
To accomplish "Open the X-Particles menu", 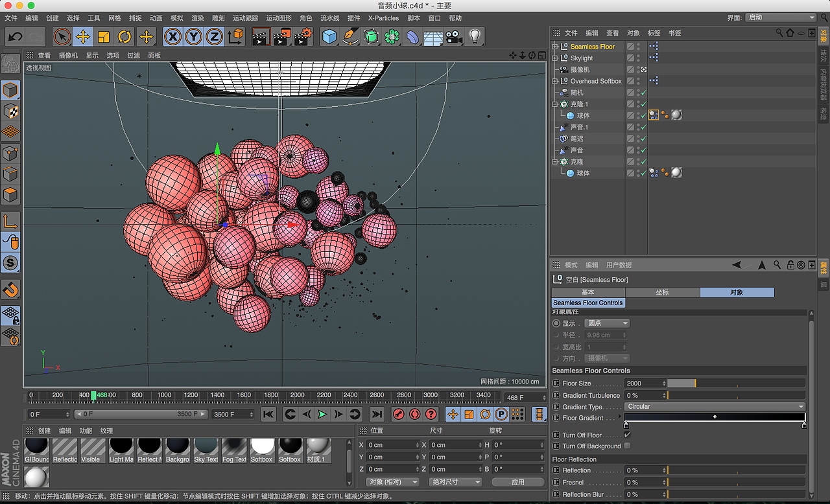I will 383,18.
